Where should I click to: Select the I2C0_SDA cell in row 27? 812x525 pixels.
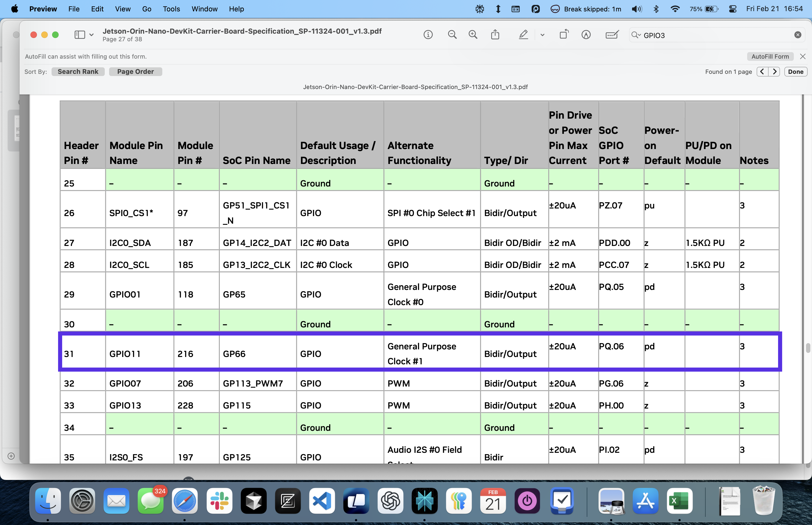(x=140, y=239)
